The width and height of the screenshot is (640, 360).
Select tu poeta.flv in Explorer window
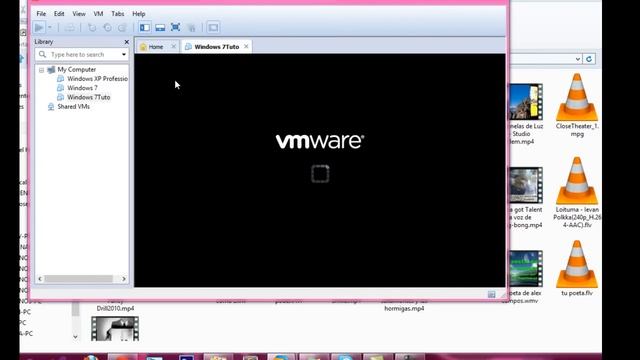point(577,268)
